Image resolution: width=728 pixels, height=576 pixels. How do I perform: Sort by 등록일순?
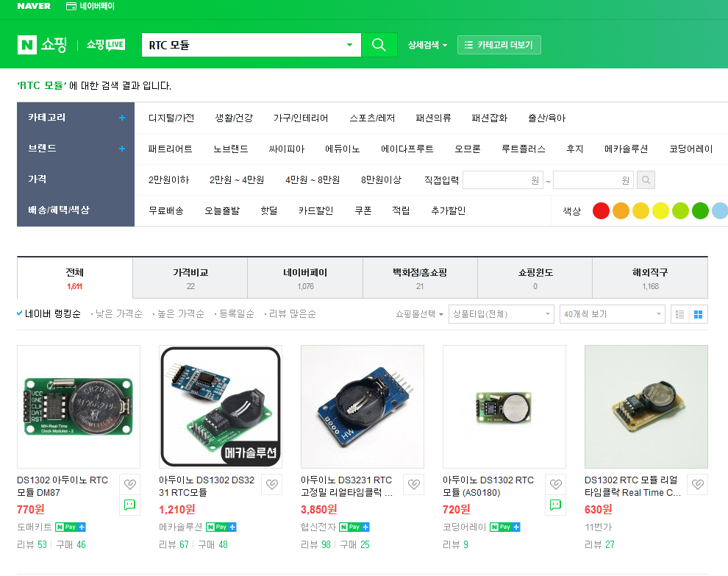tap(236, 314)
